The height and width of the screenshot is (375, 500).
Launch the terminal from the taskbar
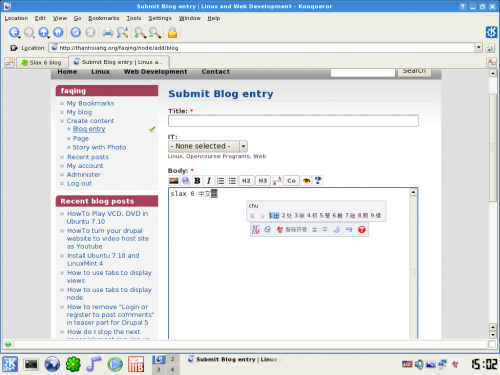click(x=31, y=364)
